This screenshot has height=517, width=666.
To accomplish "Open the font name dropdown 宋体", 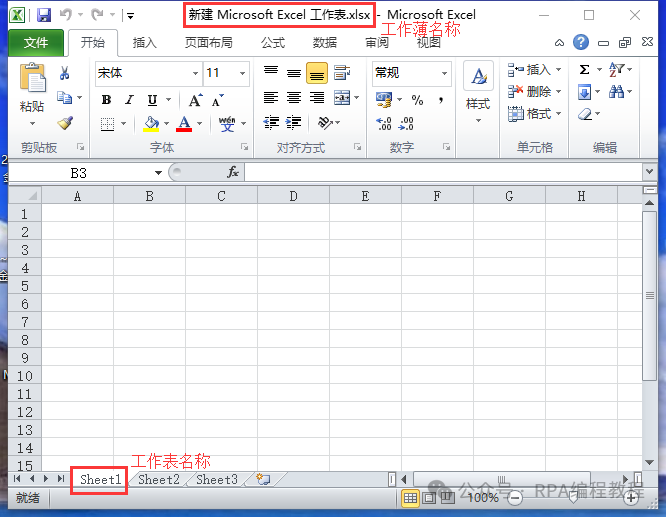I will (x=195, y=73).
